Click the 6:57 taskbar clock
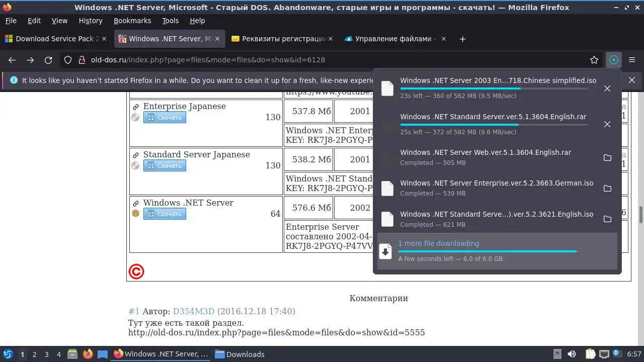The width and height of the screenshot is (644, 362). coord(634,354)
